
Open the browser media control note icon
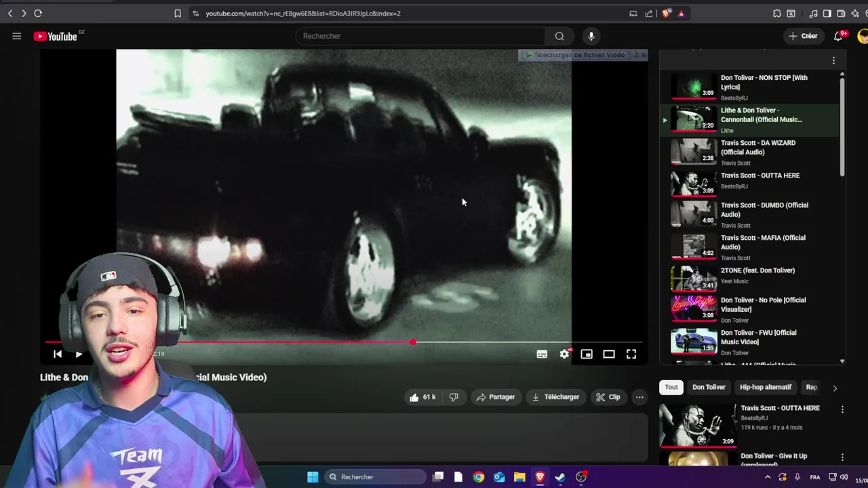(813, 14)
